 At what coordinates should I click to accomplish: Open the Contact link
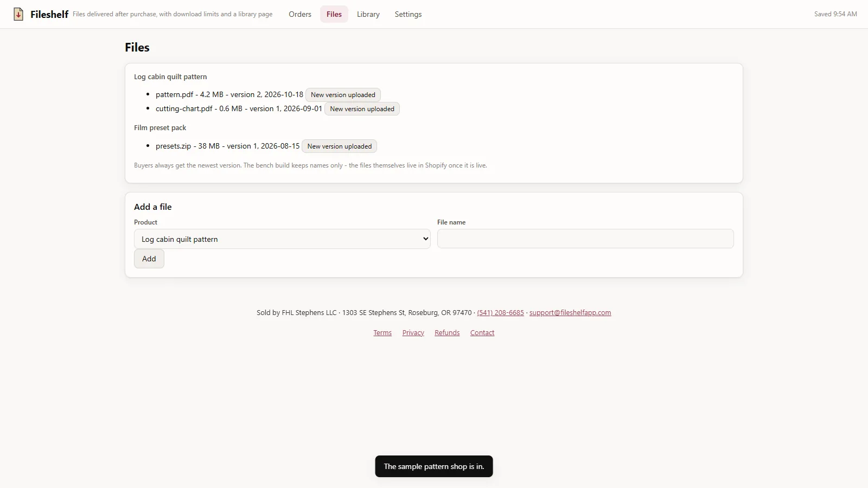(482, 333)
